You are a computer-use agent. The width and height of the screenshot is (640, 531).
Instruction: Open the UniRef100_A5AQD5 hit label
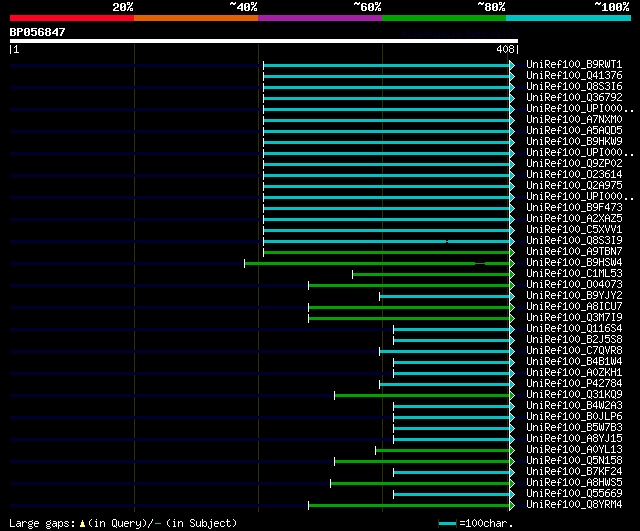point(574,131)
